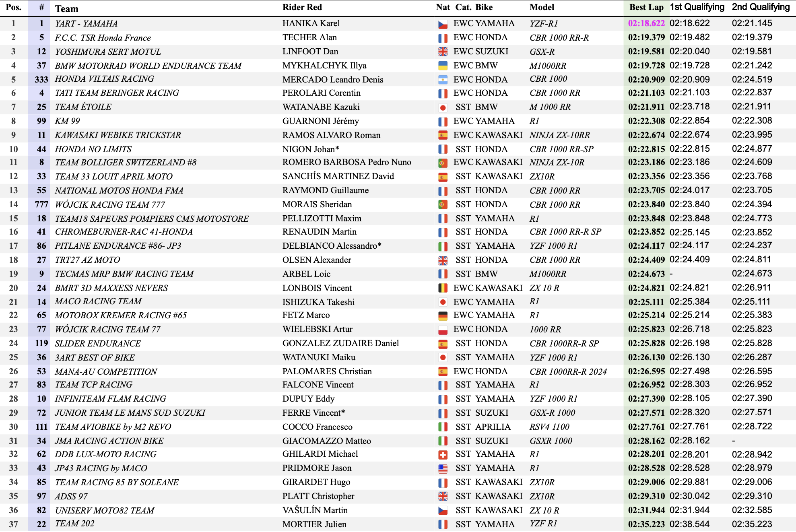Select the YOSHIMURA SERT MOTUL team name
Viewport: 796px width, 532px height.
click(x=108, y=52)
